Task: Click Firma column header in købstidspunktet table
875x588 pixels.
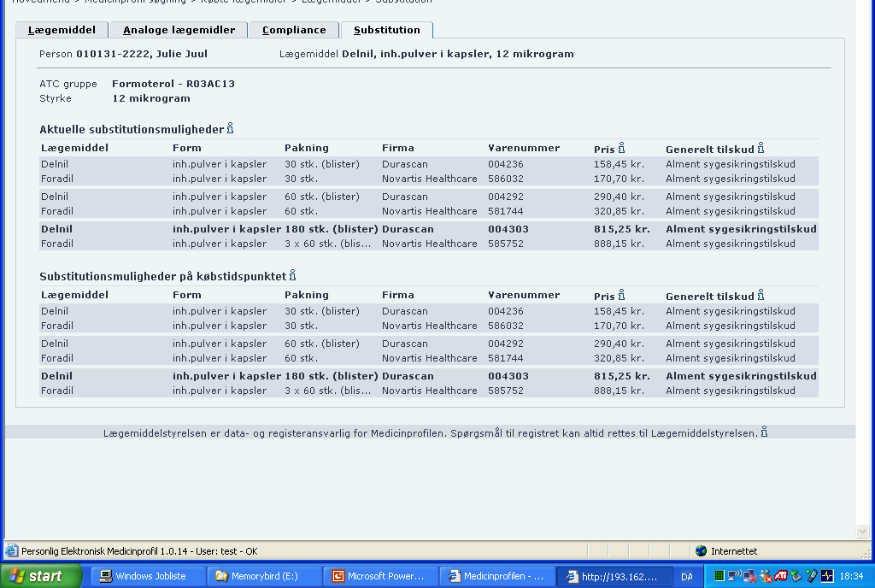Action: tap(398, 295)
